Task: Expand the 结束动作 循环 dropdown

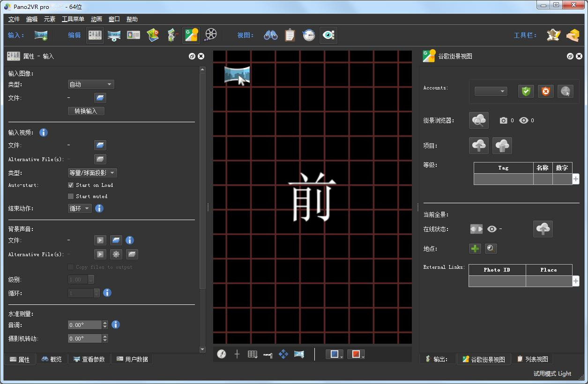Action: [x=80, y=208]
